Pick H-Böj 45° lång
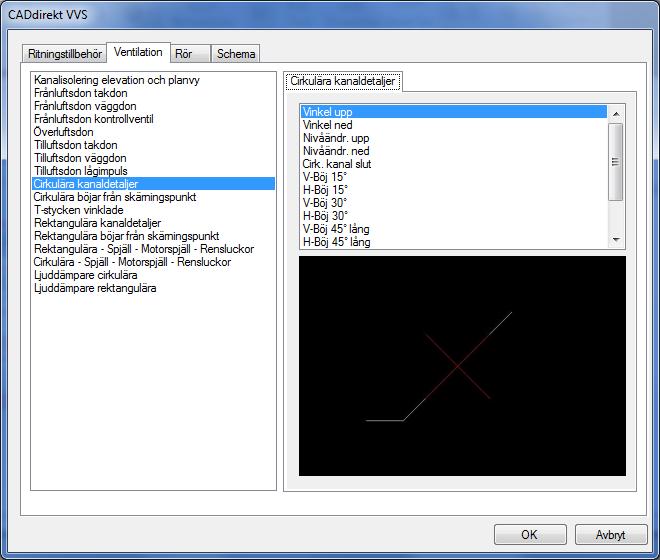660x560 pixels. pyautogui.click(x=454, y=243)
